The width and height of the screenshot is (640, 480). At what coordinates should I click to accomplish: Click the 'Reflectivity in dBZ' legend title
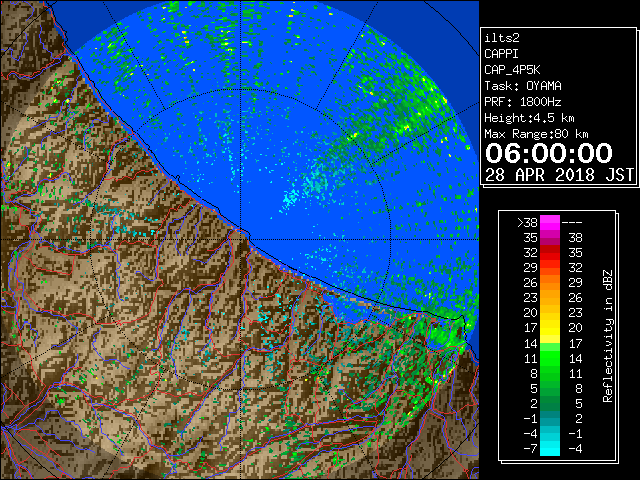(608, 336)
